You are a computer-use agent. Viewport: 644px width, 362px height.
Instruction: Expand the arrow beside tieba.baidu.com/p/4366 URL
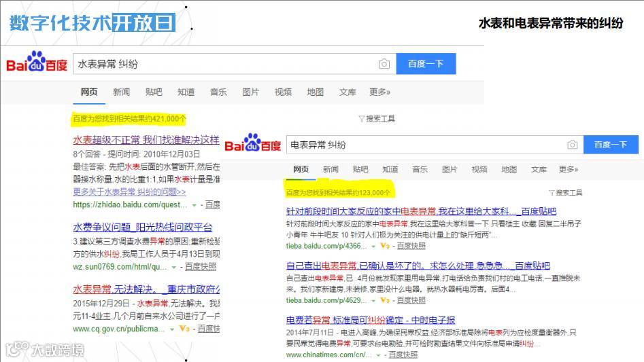373,247
